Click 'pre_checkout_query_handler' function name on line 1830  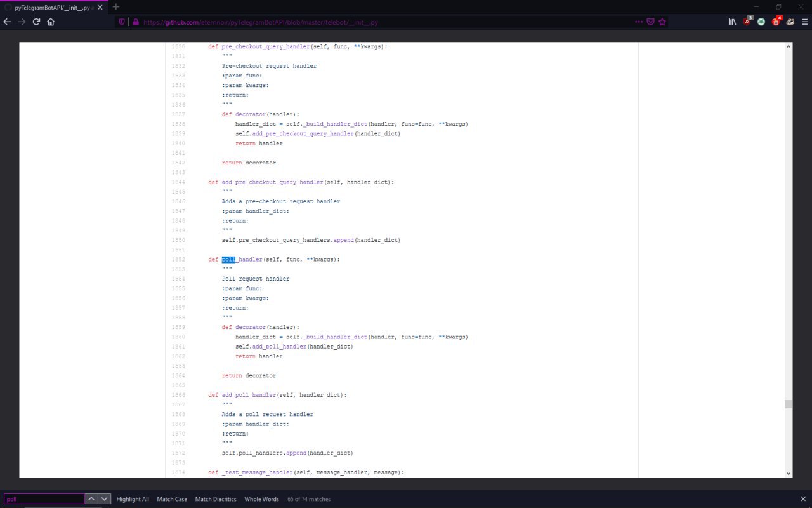tap(266, 46)
